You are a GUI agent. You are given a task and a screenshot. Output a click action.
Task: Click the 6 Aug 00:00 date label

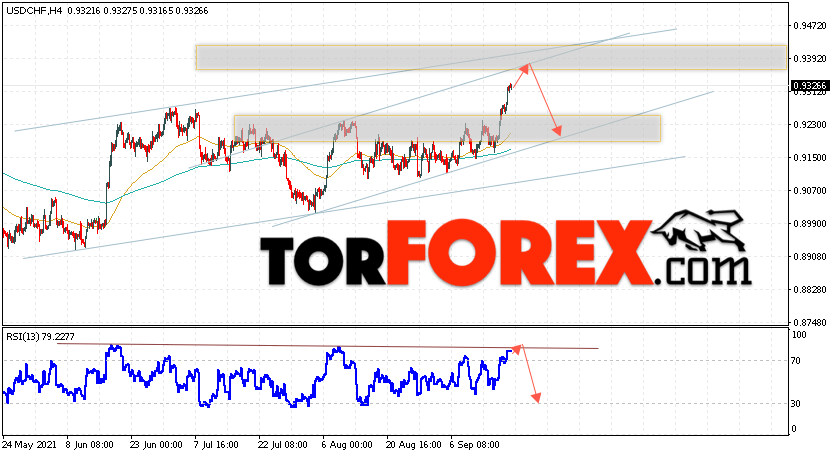point(347,445)
